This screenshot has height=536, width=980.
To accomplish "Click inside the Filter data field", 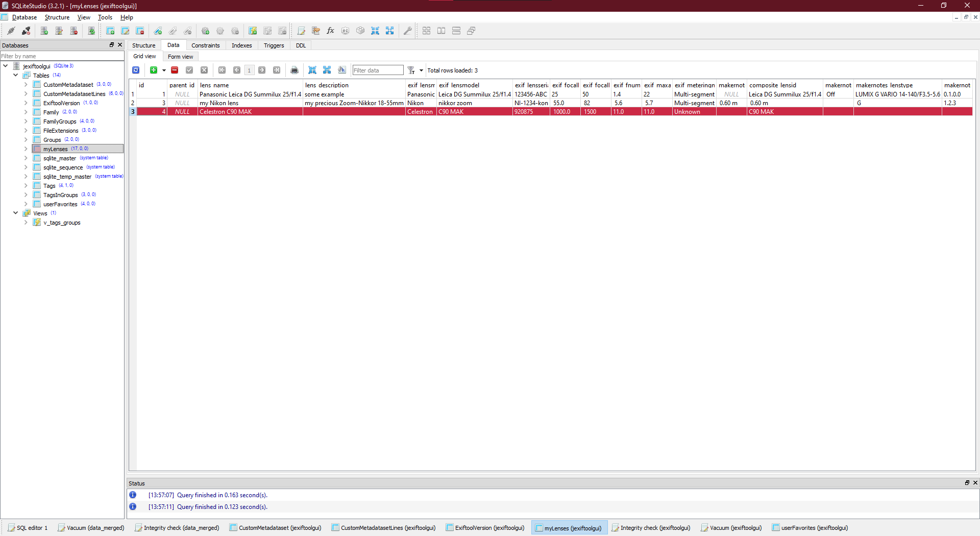I will coord(378,70).
